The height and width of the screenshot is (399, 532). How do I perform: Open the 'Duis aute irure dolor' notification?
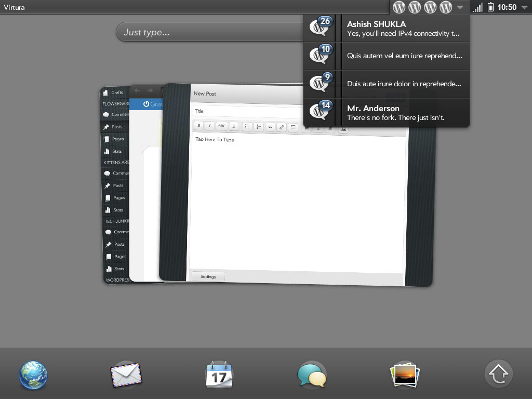tap(387, 85)
